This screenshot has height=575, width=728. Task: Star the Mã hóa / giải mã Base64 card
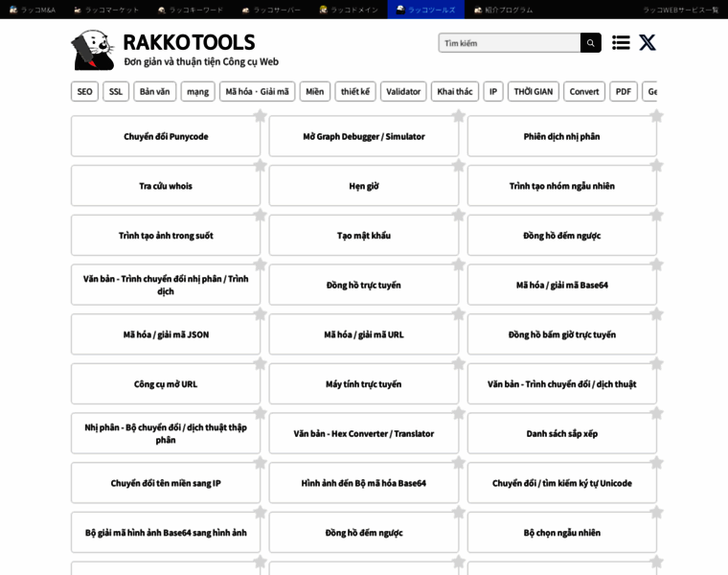pyautogui.click(x=656, y=264)
